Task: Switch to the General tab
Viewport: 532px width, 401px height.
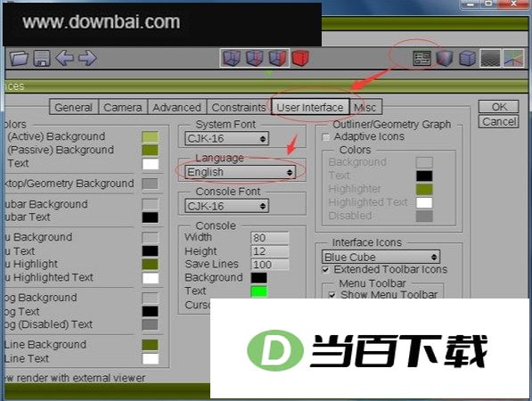Action: coord(74,107)
